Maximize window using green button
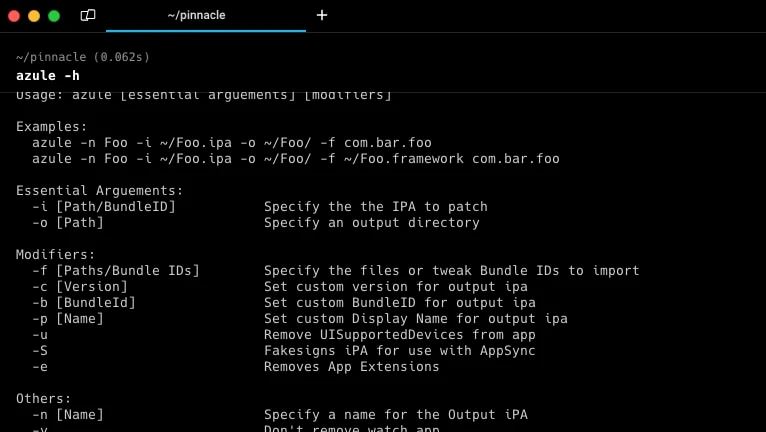Screen dimensions: 766x432 [x=54, y=16]
